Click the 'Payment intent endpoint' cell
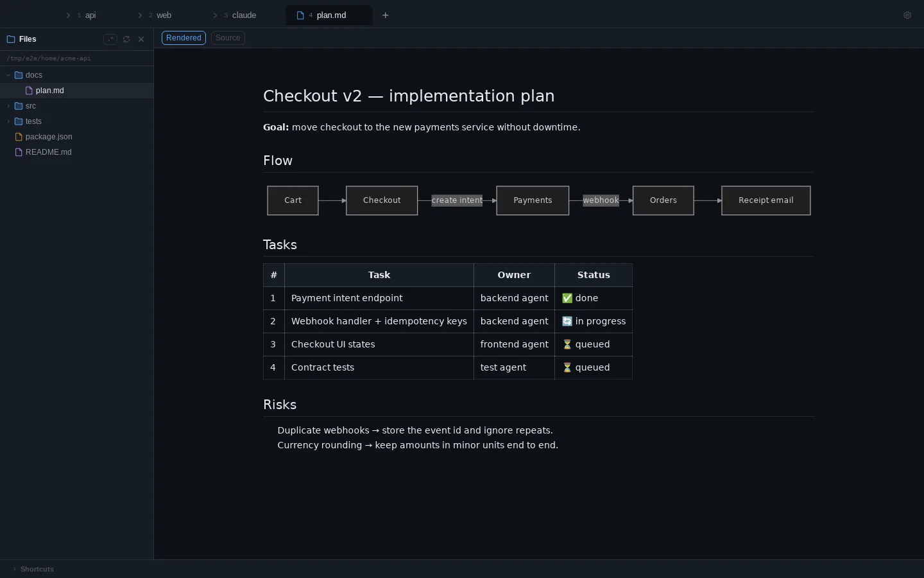The height and width of the screenshot is (578, 924). [379, 298]
